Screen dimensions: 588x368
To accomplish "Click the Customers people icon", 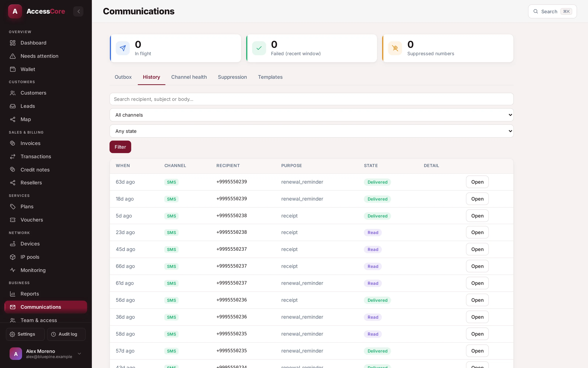I will (13, 93).
